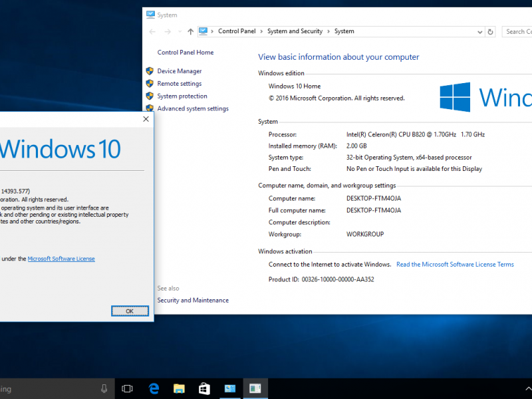532x399 pixels.
Task: Click the Windows logo in System window
Action: tap(455, 97)
